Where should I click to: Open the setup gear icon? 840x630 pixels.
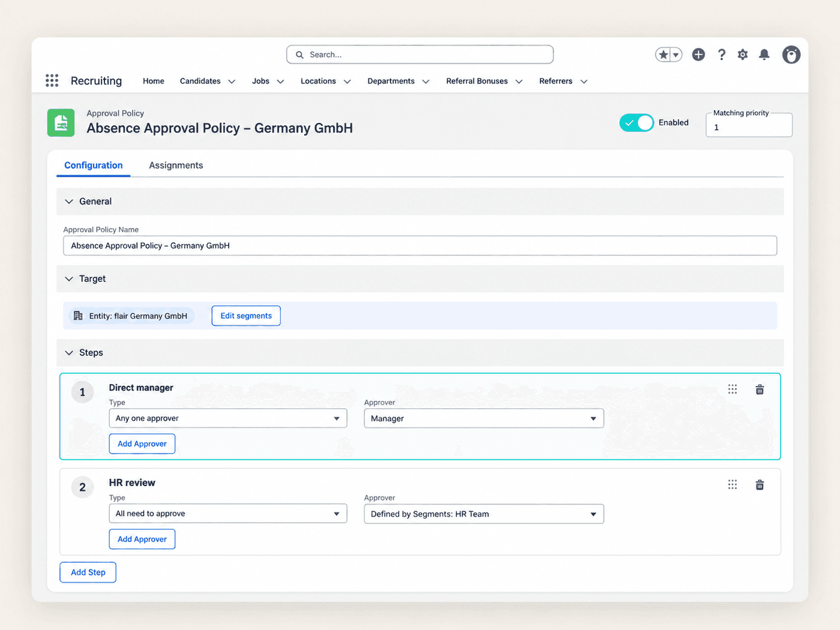743,55
